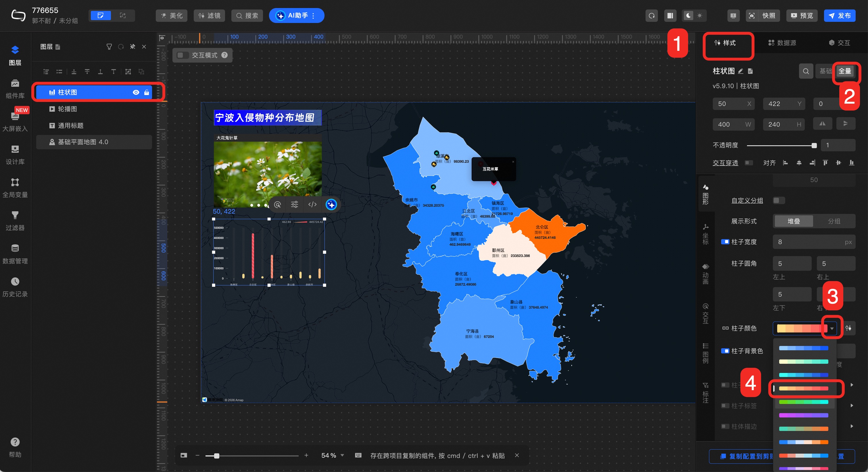868x472 pixels.
Task: Click the horizontal flip icon next to height
Action: (x=822, y=124)
